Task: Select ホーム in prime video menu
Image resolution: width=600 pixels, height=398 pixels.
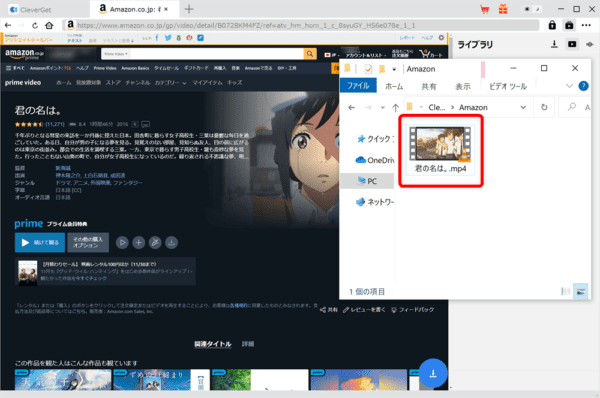Action: click(x=64, y=83)
